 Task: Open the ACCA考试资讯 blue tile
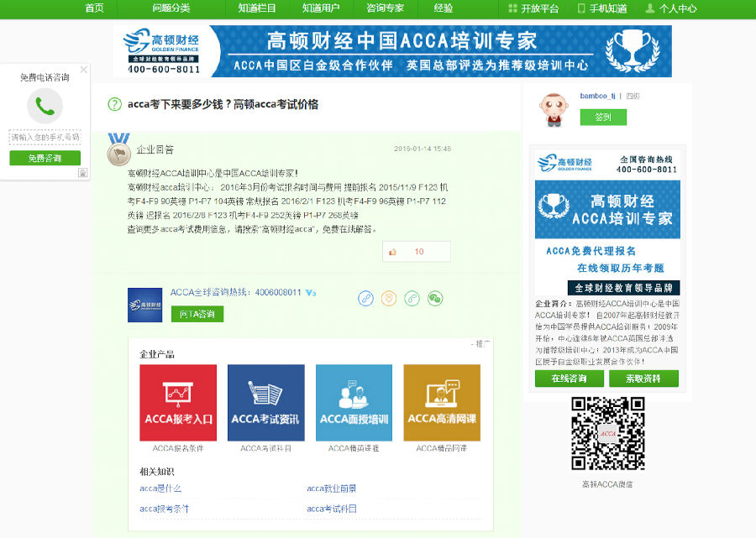pos(266,403)
